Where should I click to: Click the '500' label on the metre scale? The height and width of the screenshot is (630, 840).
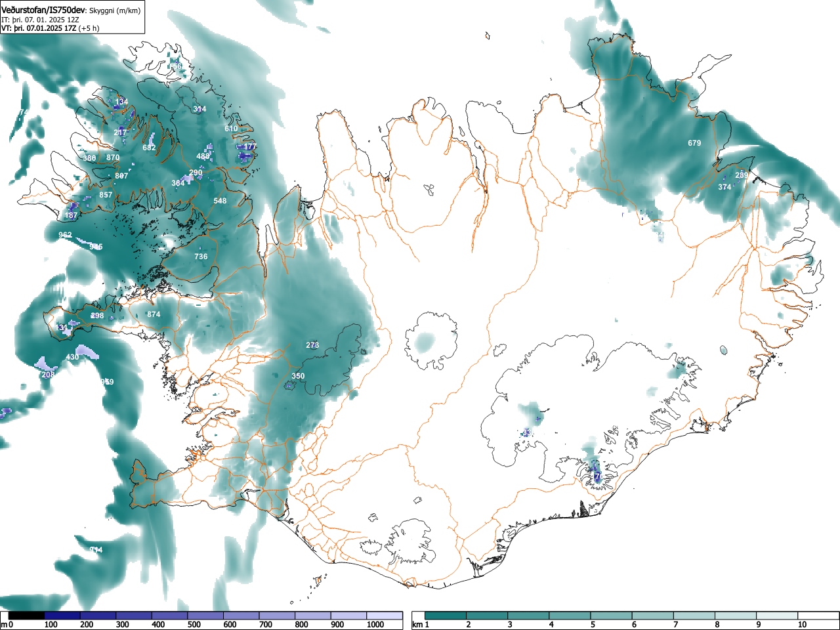tap(194, 625)
